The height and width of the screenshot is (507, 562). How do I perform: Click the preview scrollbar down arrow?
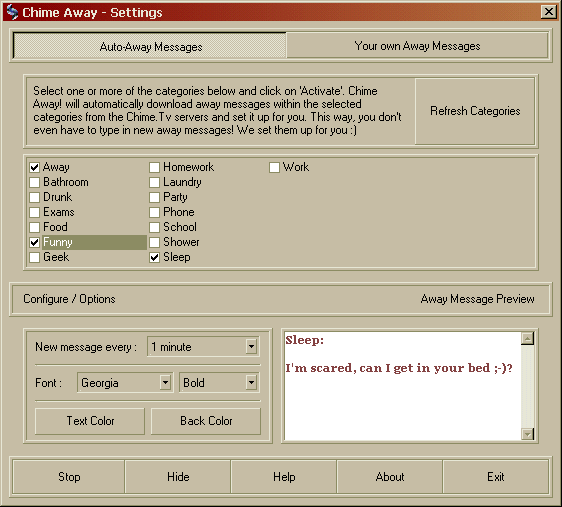coord(528,434)
